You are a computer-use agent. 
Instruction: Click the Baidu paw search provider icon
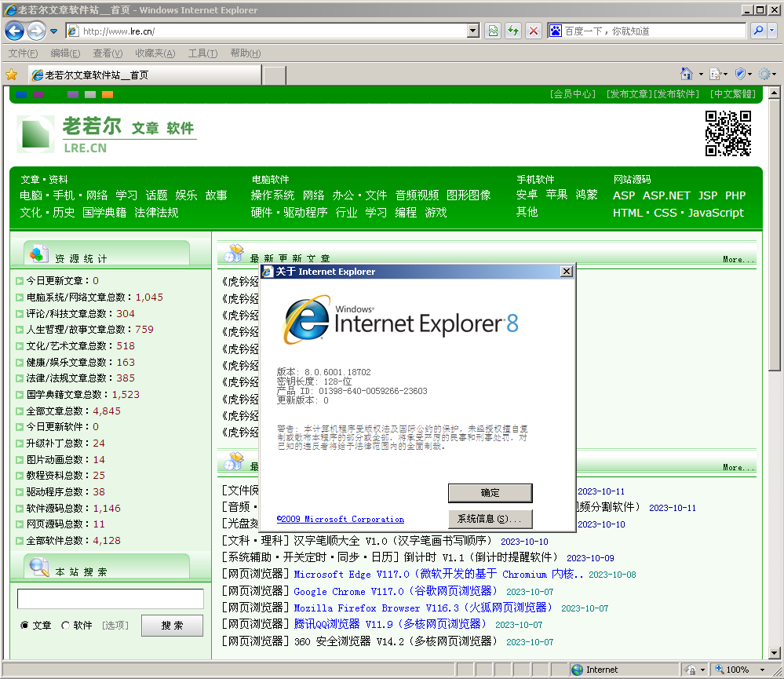tap(556, 31)
